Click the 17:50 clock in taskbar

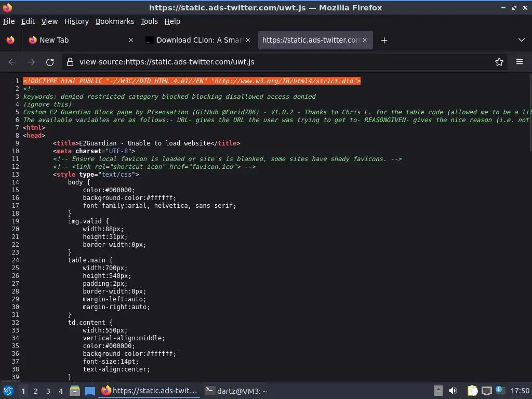520,391
